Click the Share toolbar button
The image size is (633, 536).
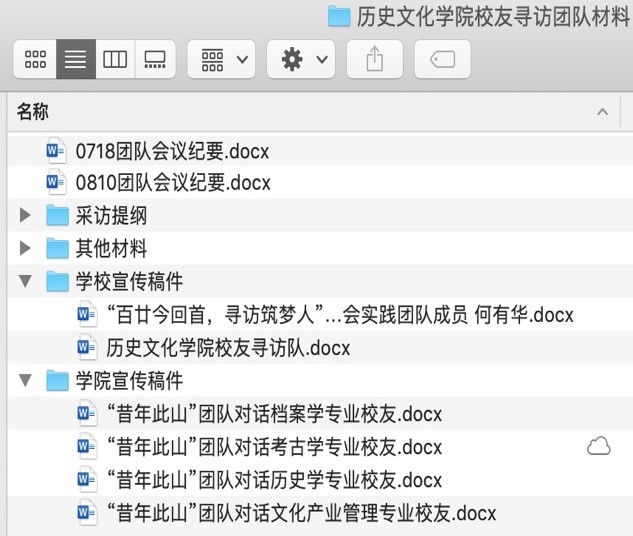[375, 60]
